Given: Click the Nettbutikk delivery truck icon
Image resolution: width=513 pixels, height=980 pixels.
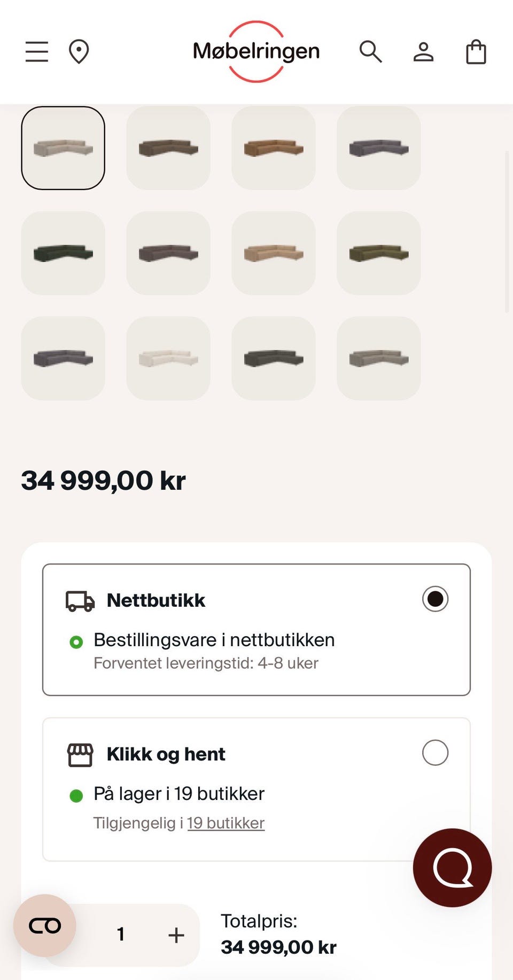Looking at the screenshot, I should point(80,601).
